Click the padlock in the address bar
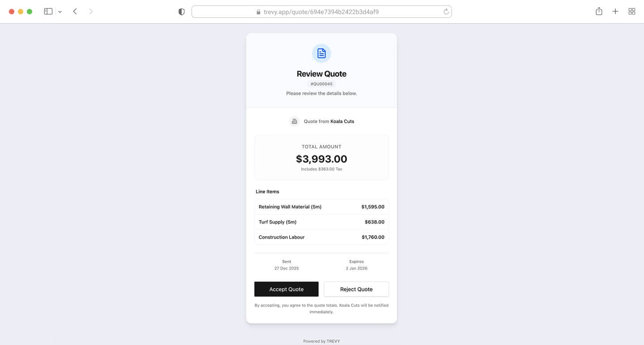This screenshot has width=644, height=345. click(x=258, y=11)
